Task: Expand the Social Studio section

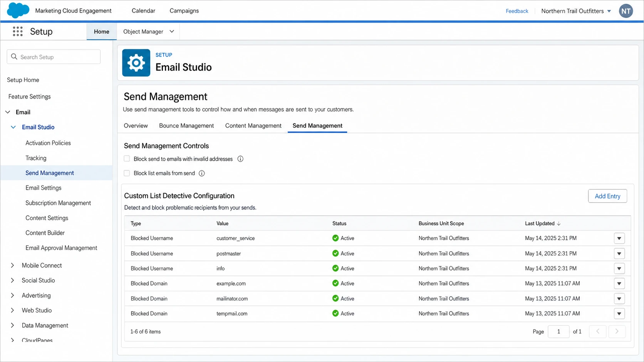Action: 12,280
